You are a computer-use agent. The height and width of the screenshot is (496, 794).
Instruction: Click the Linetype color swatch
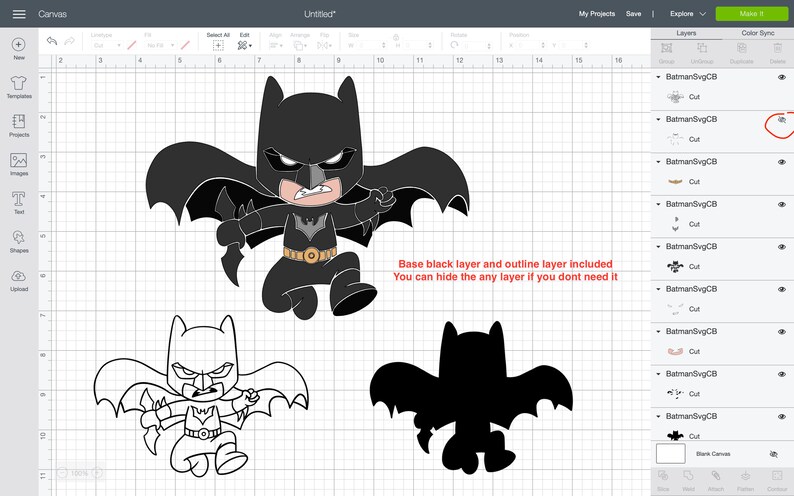(x=132, y=46)
